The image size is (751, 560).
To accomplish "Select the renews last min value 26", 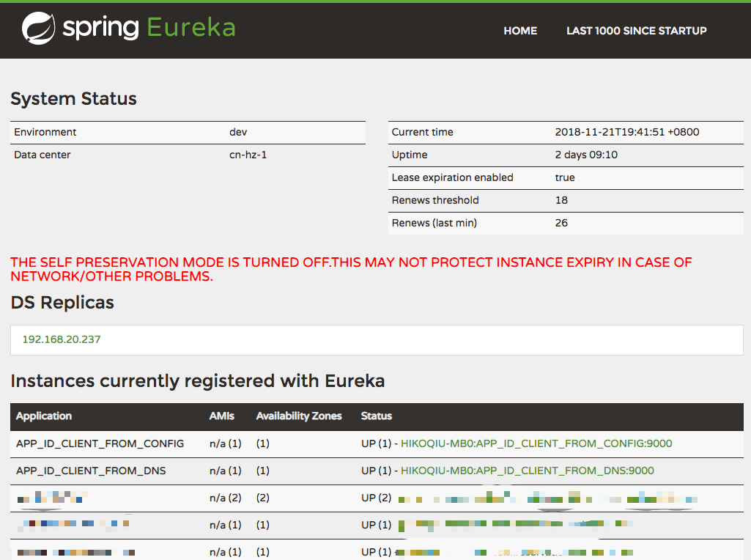I will [561, 223].
